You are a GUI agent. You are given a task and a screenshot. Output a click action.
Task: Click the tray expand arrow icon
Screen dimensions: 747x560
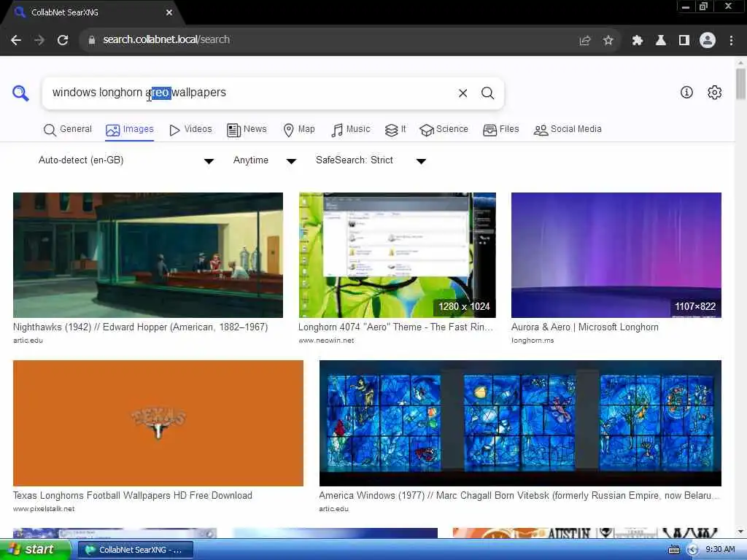click(x=692, y=550)
